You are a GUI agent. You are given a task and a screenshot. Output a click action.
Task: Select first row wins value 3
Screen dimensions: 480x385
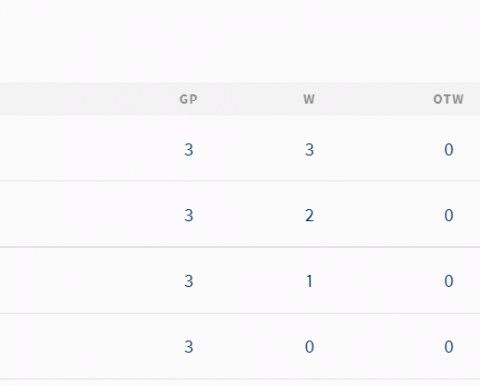[309, 150]
